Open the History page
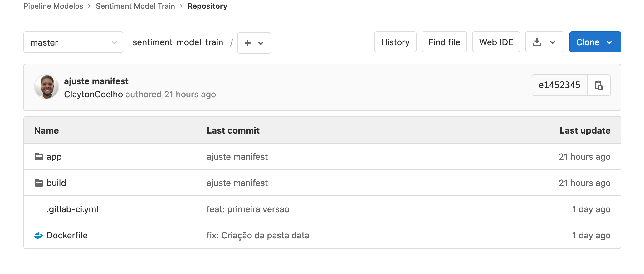This screenshot has width=644, height=274. point(395,42)
